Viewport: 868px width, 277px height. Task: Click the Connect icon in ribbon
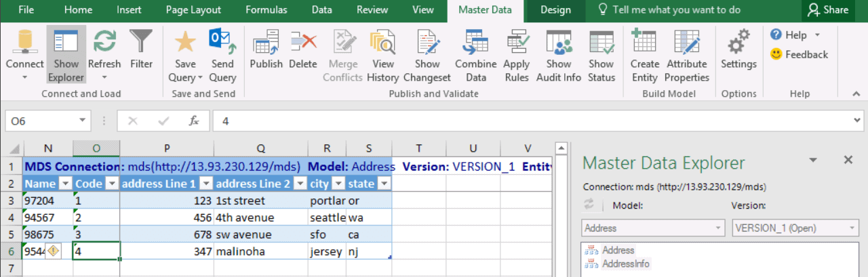pyautogui.click(x=24, y=42)
